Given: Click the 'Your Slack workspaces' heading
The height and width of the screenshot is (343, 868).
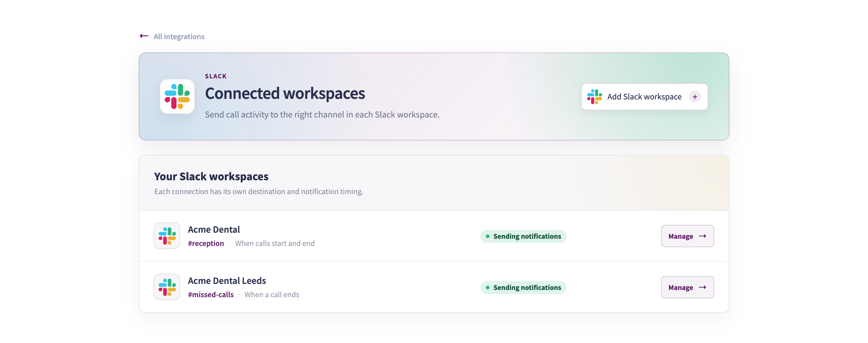Looking at the screenshot, I should tap(211, 176).
